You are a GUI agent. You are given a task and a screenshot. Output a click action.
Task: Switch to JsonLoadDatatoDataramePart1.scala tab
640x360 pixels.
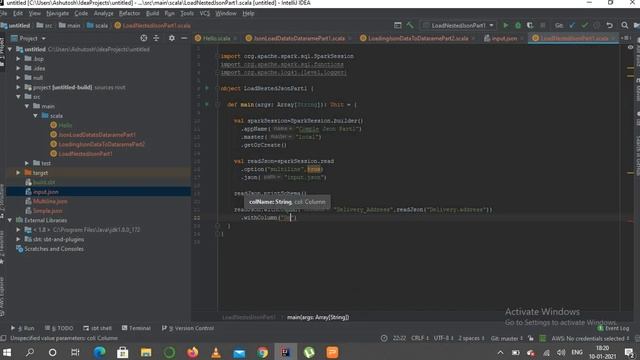(x=299, y=38)
